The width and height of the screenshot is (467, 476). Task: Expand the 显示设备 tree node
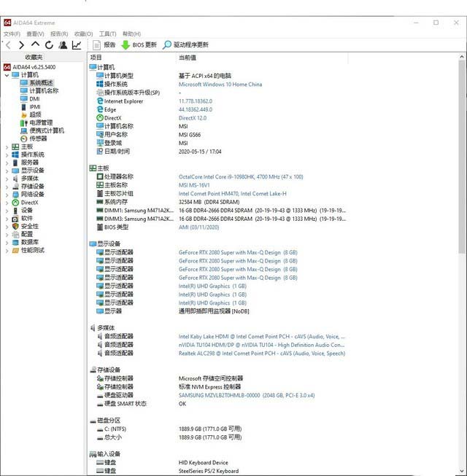coord(7,171)
